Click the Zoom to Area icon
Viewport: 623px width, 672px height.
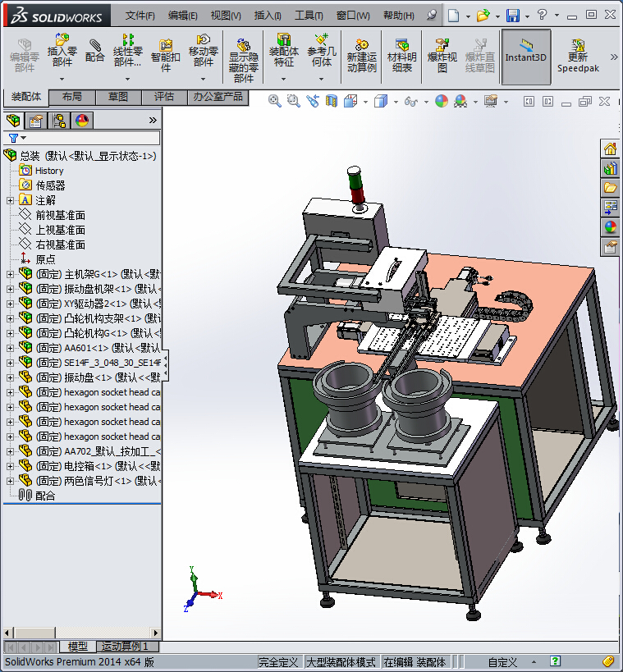pos(293,101)
